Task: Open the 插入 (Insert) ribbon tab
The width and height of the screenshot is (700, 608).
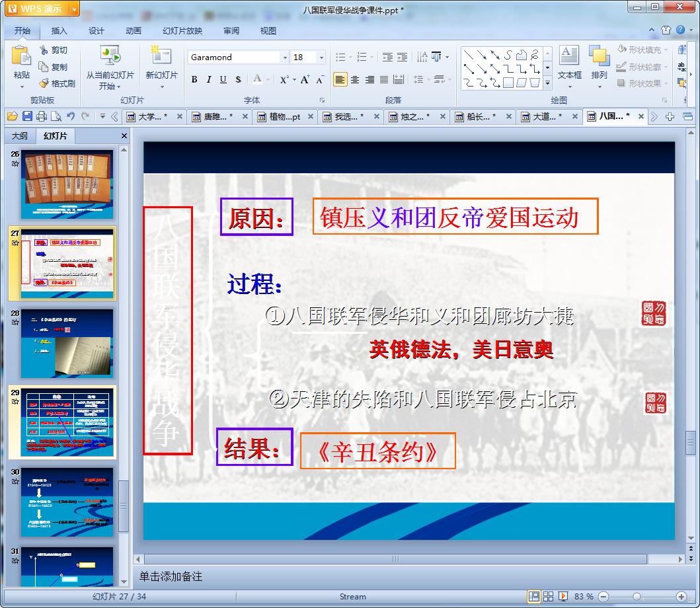Action: (x=59, y=31)
